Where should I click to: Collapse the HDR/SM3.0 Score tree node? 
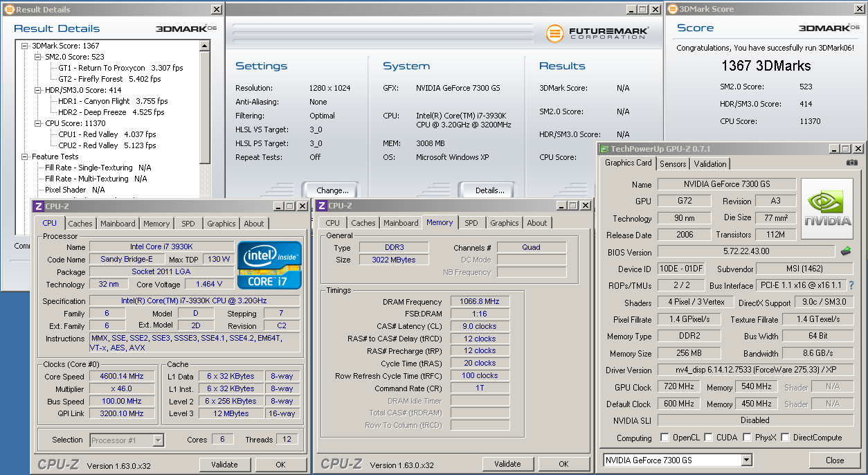pyautogui.click(x=38, y=90)
